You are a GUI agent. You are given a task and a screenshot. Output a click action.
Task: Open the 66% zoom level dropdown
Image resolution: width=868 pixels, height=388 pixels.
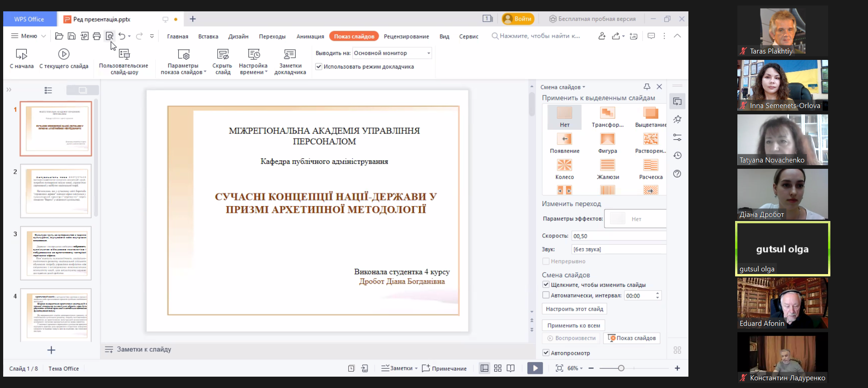tap(575, 368)
